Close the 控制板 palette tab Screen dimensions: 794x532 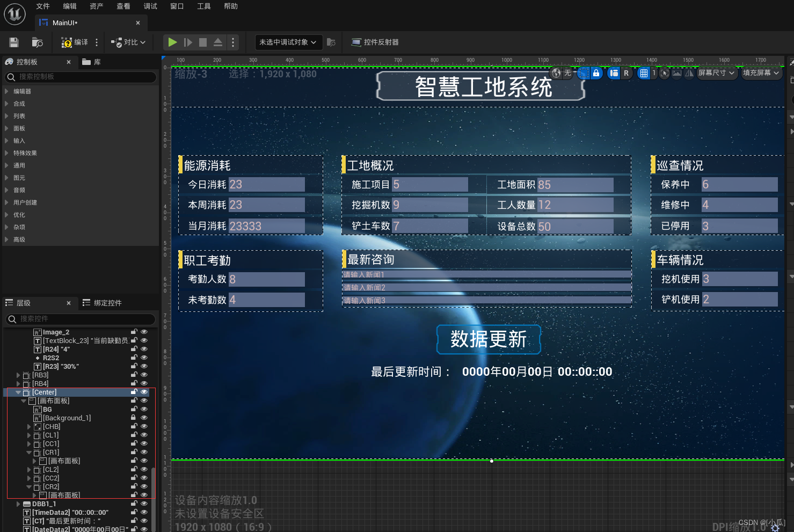[x=69, y=62]
